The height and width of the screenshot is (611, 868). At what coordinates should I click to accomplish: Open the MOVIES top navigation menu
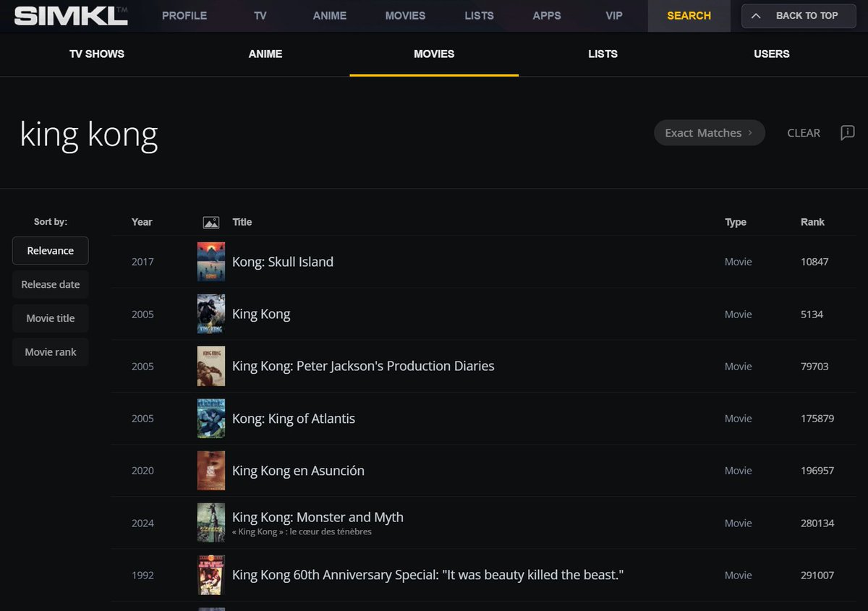(405, 16)
